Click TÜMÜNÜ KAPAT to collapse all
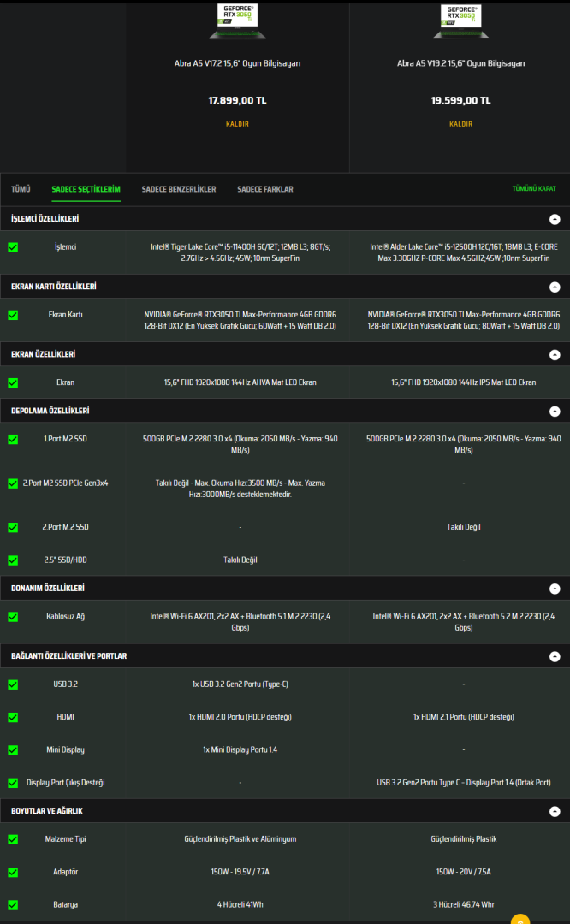 [534, 188]
